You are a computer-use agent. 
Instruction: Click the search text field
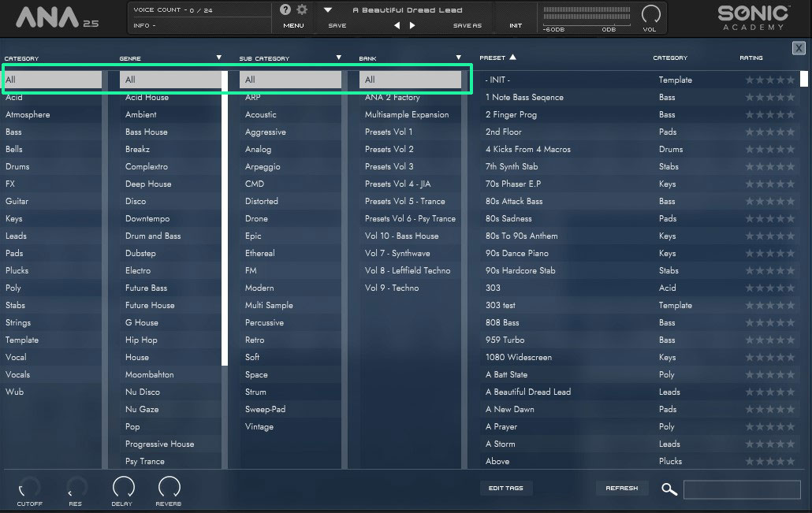tap(742, 489)
